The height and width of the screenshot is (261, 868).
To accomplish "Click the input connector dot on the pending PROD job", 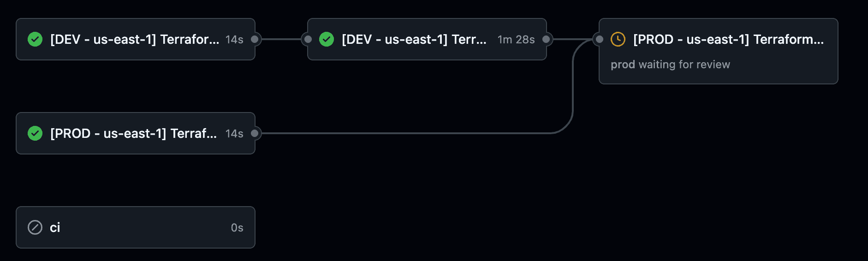I will [600, 40].
